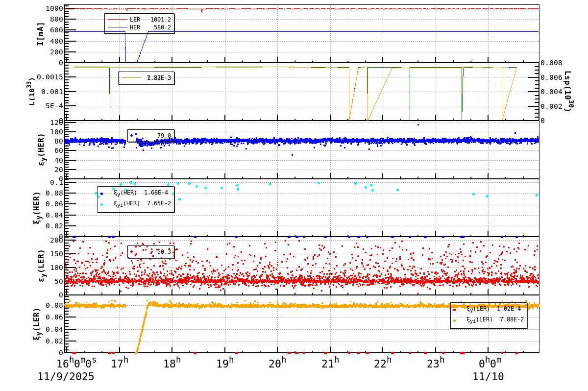The height and width of the screenshot is (391, 588).
Task: Click the LER 1001.2 legend entry
Action: [139, 20]
